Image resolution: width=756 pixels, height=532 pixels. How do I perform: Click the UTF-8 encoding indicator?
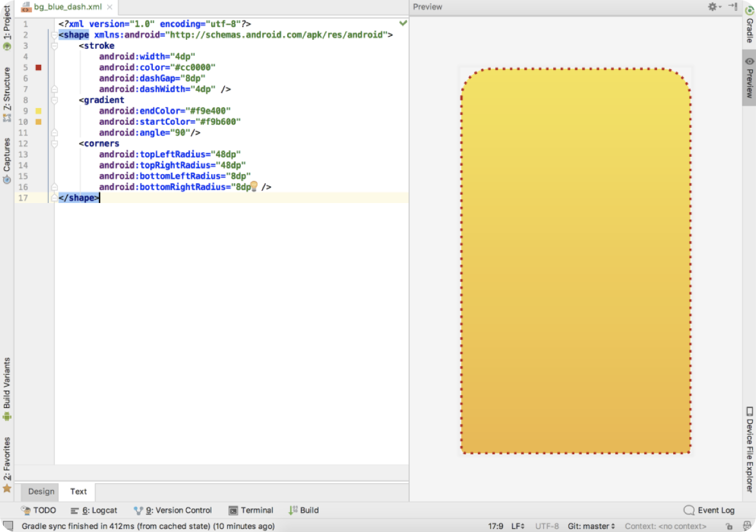point(547,526)
